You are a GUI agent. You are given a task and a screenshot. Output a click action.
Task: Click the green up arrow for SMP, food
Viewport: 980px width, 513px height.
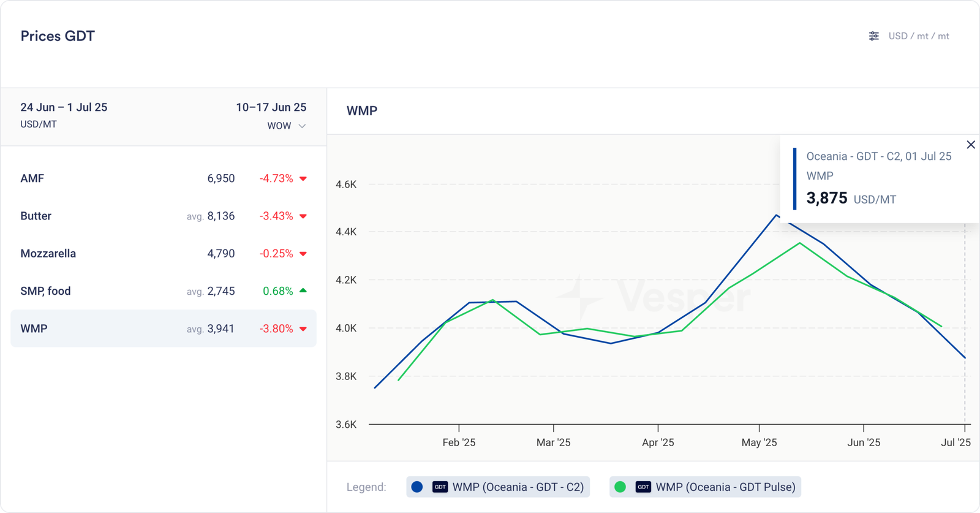click(303, 291)
